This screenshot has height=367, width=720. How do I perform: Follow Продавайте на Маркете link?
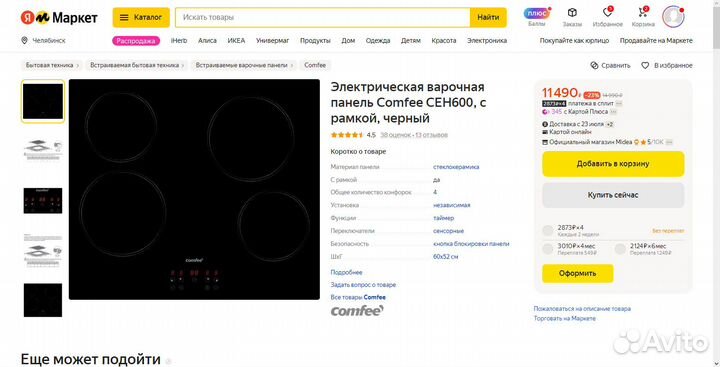[x=656, y=40]
